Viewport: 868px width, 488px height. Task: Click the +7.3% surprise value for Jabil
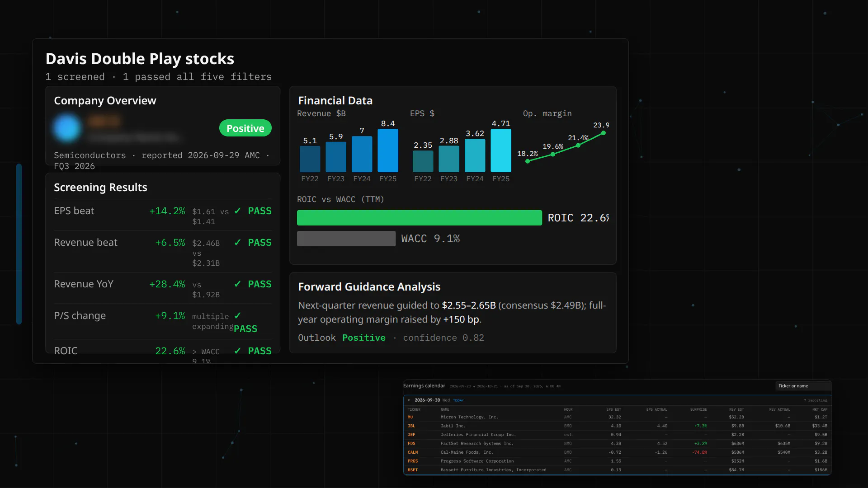pyautogui.click(x=701, y=426)
